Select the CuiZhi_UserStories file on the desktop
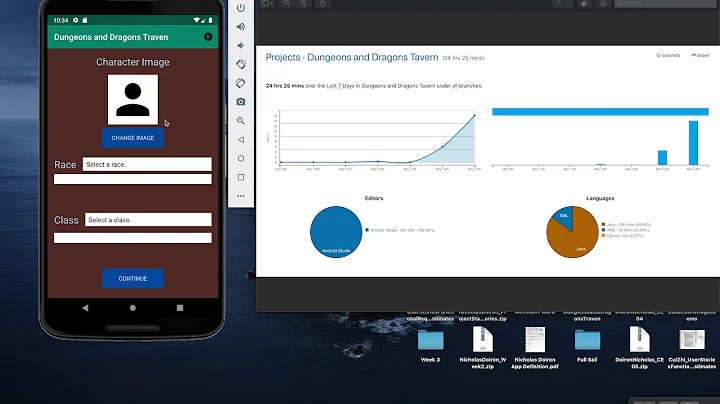This screenshot has height=404, width=720. point(692,349)
